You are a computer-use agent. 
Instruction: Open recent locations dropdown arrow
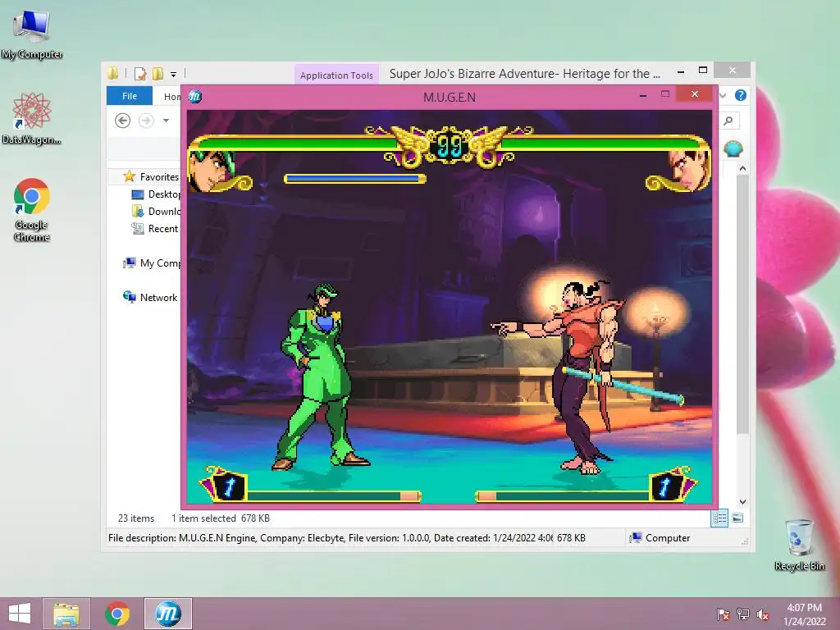coord(166,121)
